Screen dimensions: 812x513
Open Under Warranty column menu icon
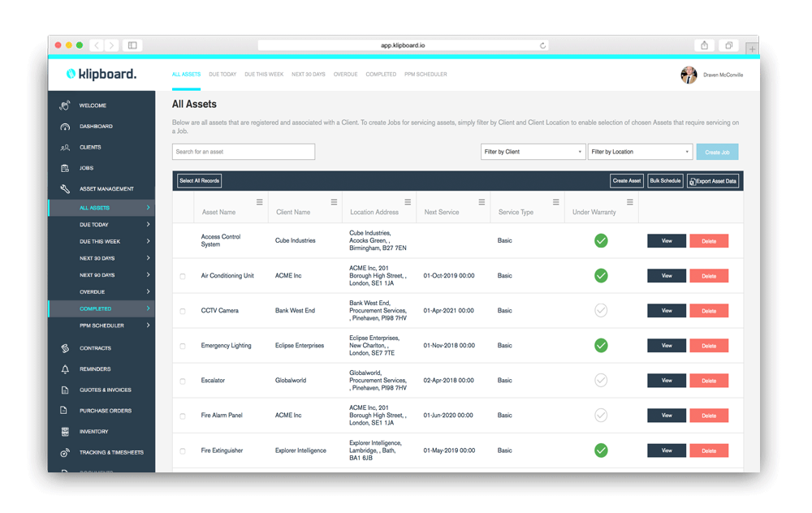(x=630, y=202)
